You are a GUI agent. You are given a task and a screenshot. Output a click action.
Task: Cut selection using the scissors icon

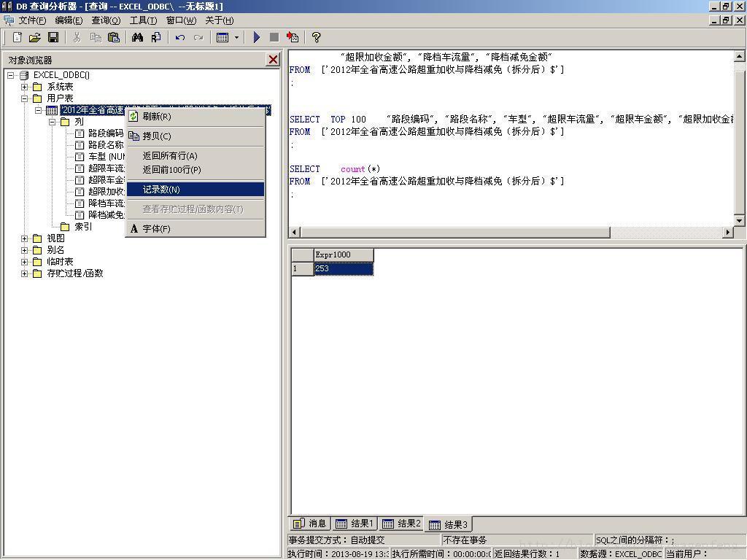(x=77, y=37)
